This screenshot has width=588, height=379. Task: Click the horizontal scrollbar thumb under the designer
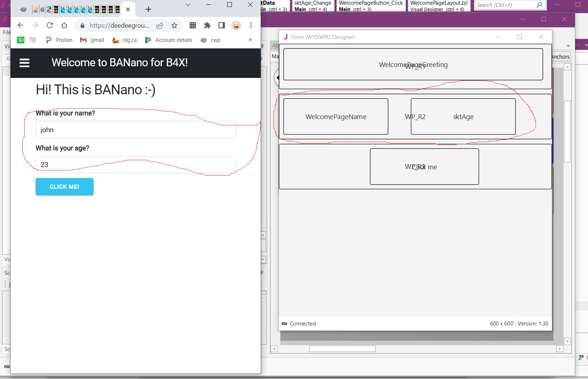[x=342, y=349]
